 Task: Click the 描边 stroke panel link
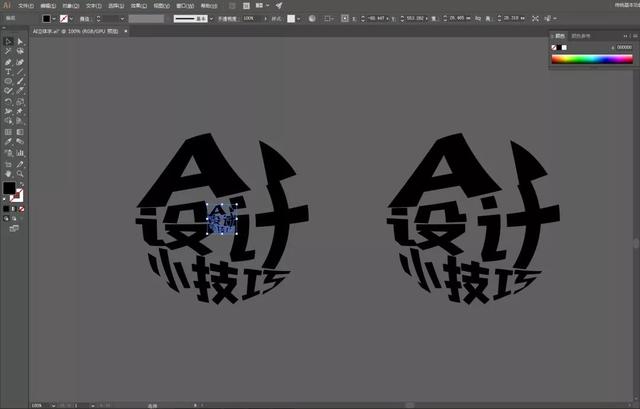pyautogui.click(x=84, y=19)
